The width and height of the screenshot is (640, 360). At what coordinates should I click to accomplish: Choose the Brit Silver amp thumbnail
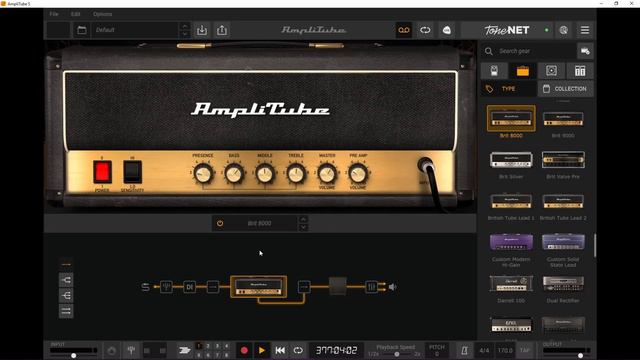pyautogui.click(x=511, y=160)
